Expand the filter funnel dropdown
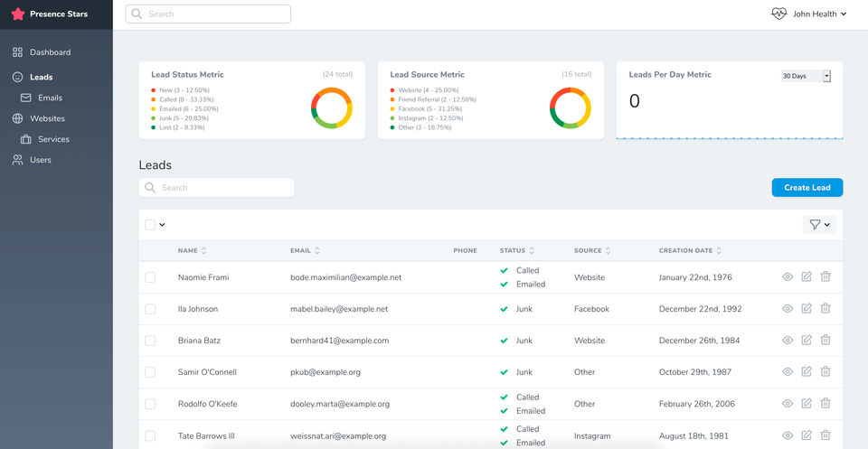The width and height of the screenshot is (868, 449). (819, 225)
